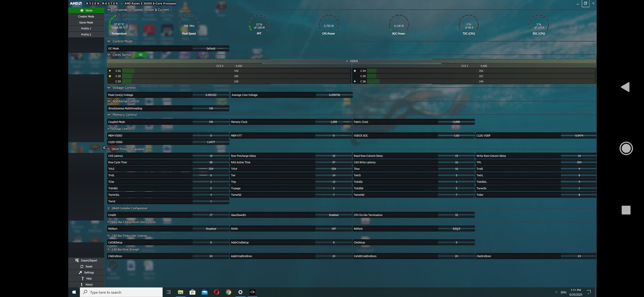Click the Peak Speed gauge

[189, 25]
